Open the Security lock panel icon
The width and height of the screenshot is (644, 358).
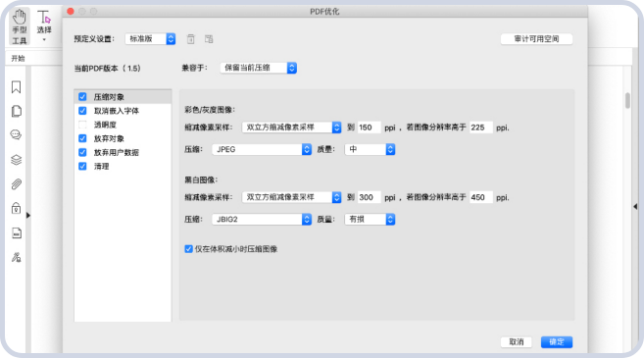(x=16, y=208)
